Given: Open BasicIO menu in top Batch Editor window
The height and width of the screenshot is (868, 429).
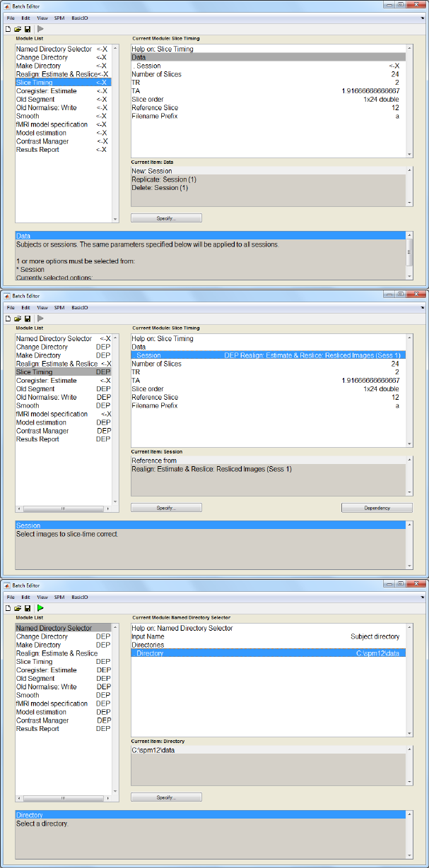Looking at the screenshot, I should pos(79,18).
